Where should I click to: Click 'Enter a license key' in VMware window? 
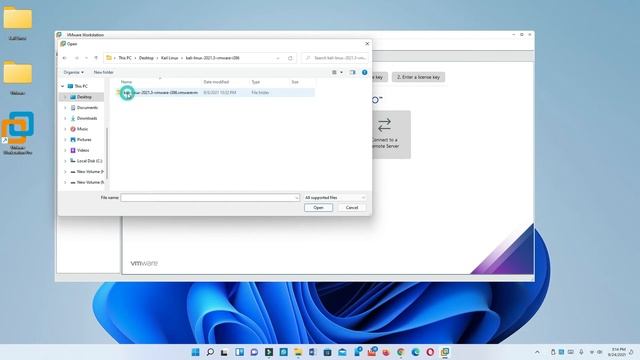click(418, 77)
